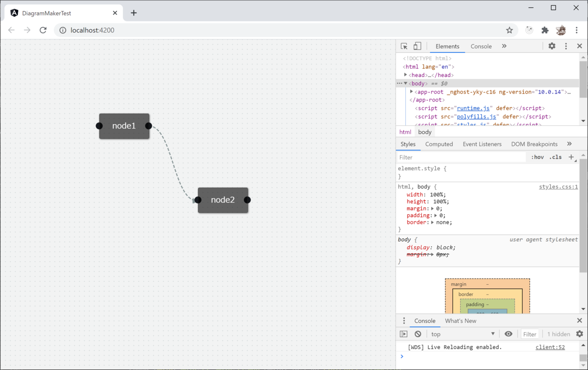Click the height: 100% property value
This screenshot has height=370, width=588.
coord(440,201)
